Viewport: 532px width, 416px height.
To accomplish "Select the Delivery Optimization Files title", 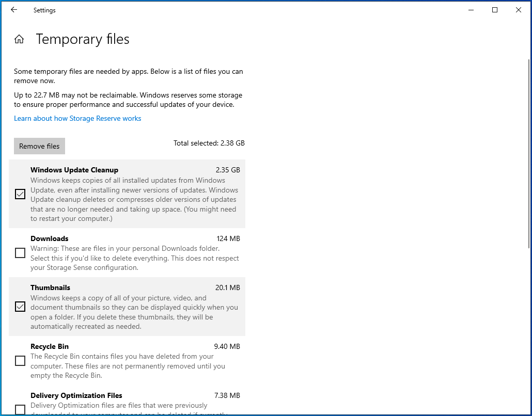I will pos(76,395).
